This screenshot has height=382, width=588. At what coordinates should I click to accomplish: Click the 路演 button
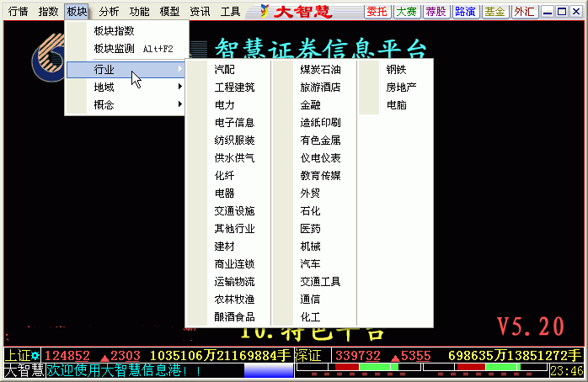pos(466,12)
